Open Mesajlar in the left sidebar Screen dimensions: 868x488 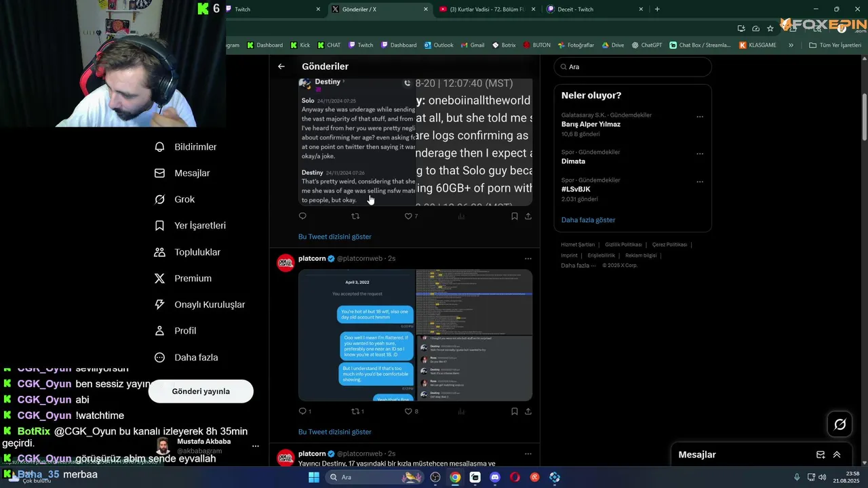[x=182, y=173]
